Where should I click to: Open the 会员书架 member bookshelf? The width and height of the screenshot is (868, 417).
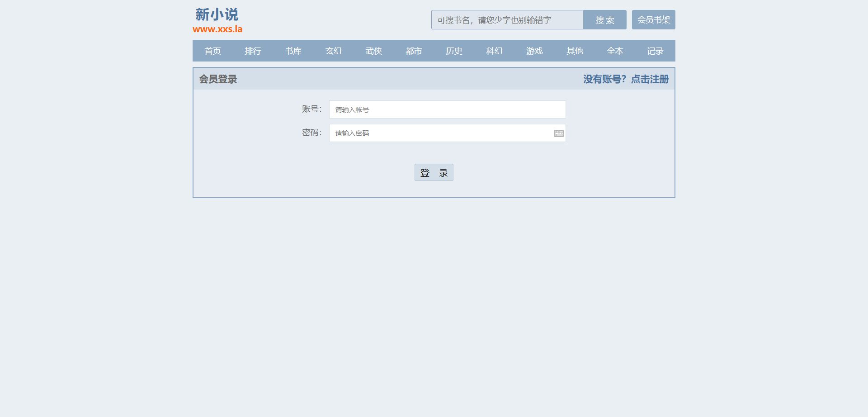(653, 20)
